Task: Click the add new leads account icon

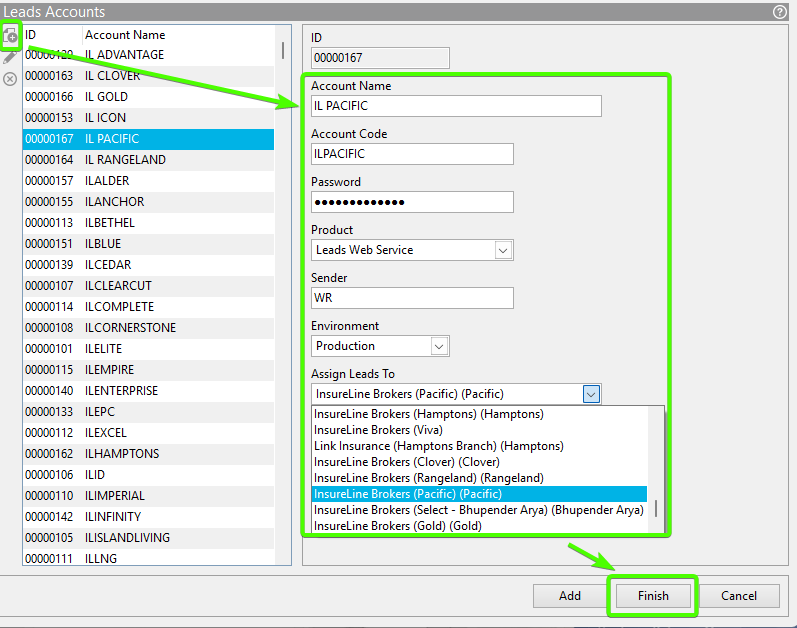Action: click(10, 36)
